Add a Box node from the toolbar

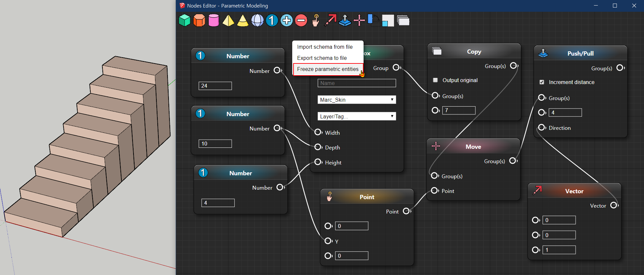pyautogui.click(x=185, y=20)
